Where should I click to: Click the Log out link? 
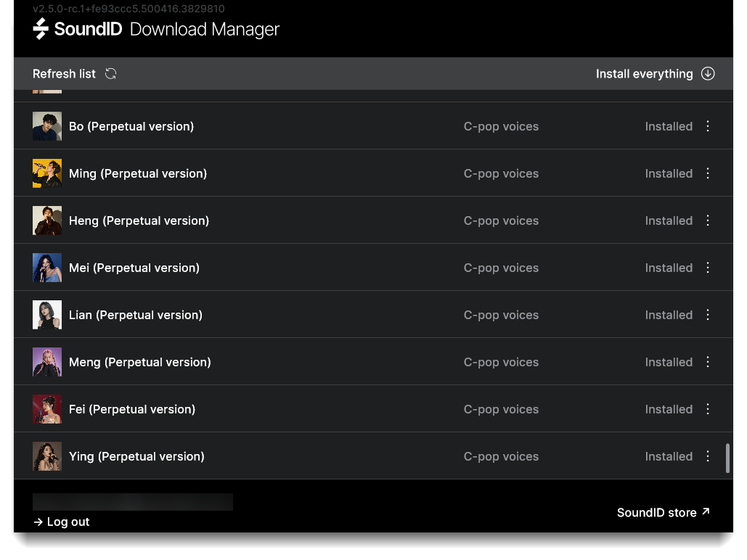(62, 522)
